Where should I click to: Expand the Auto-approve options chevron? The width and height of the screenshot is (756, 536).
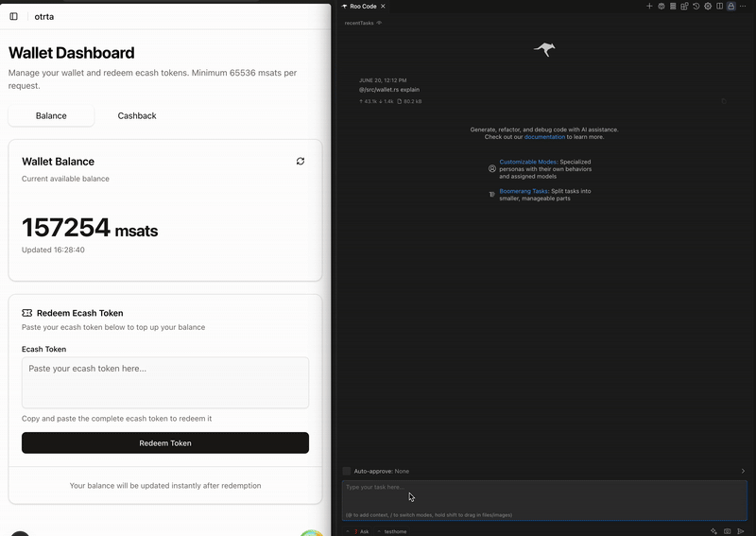(743, 471)
